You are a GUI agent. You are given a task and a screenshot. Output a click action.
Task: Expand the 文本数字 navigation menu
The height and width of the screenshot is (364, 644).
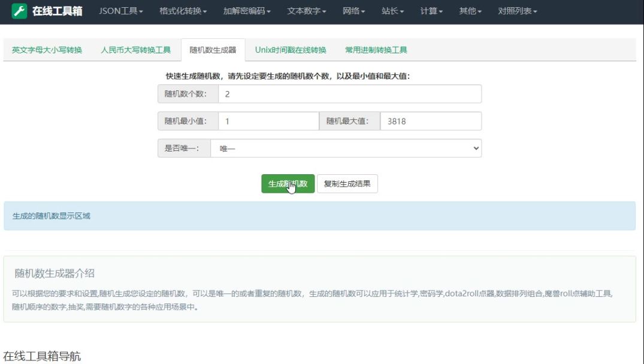tap(307, 11)
